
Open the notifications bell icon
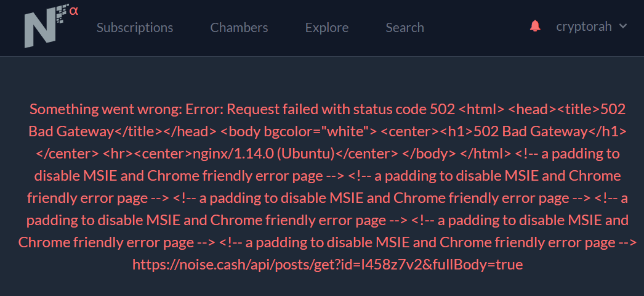tap(535, 27)
